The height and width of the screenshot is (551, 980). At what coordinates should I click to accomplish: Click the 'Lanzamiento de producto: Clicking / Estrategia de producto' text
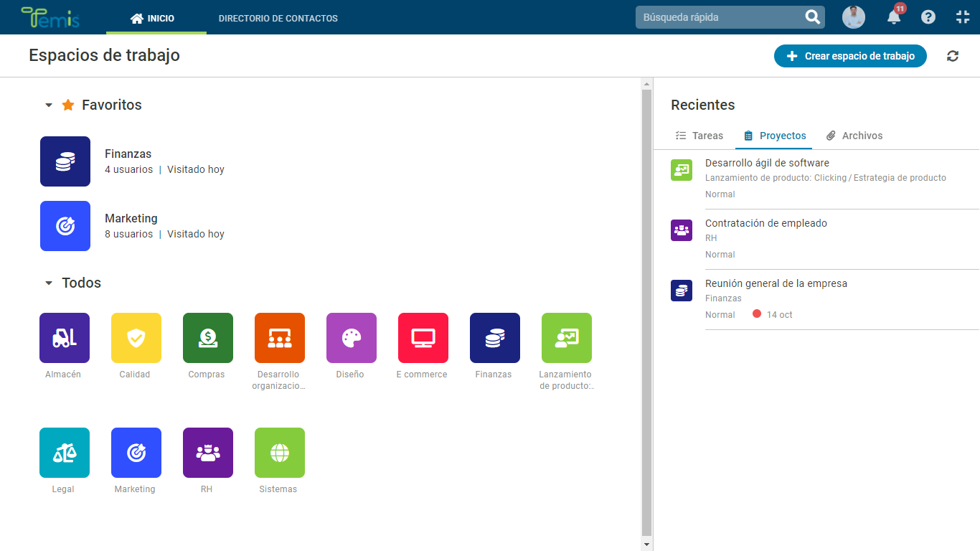826,178
